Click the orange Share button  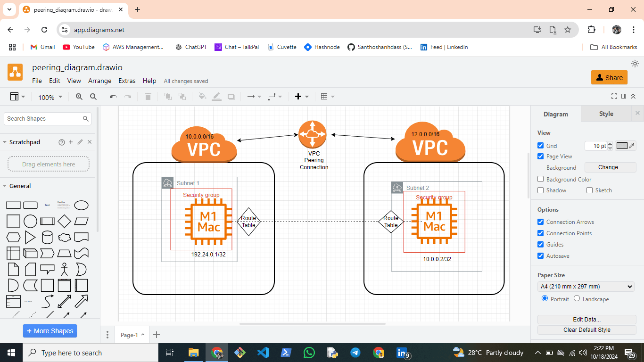[x=609, y=78]
